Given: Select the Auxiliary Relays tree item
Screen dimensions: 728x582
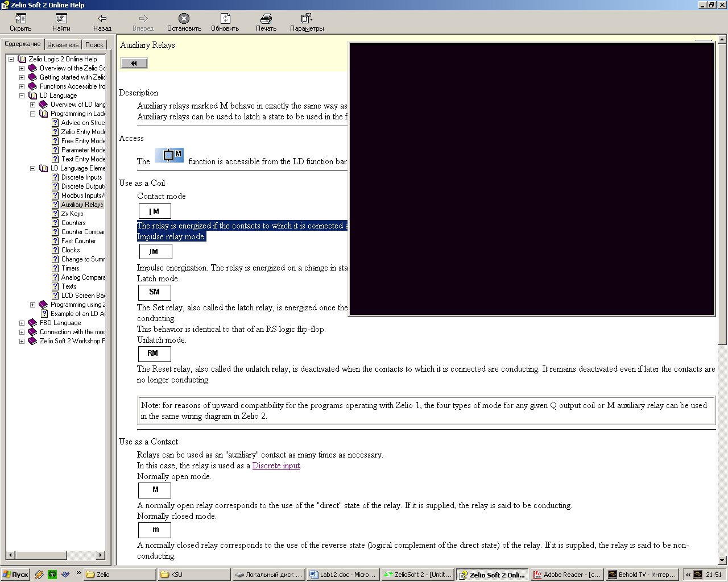Looking at the screenshot, I should click(82, 205).
